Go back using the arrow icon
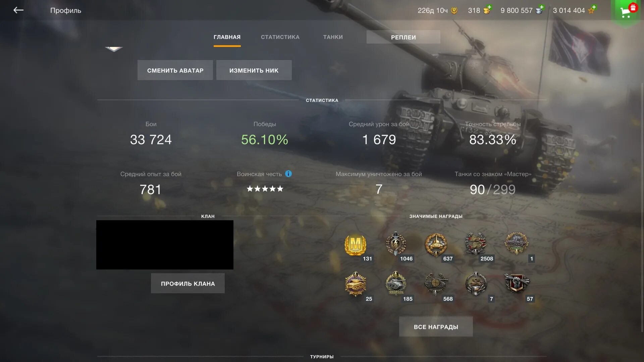 tap(18, 10)
